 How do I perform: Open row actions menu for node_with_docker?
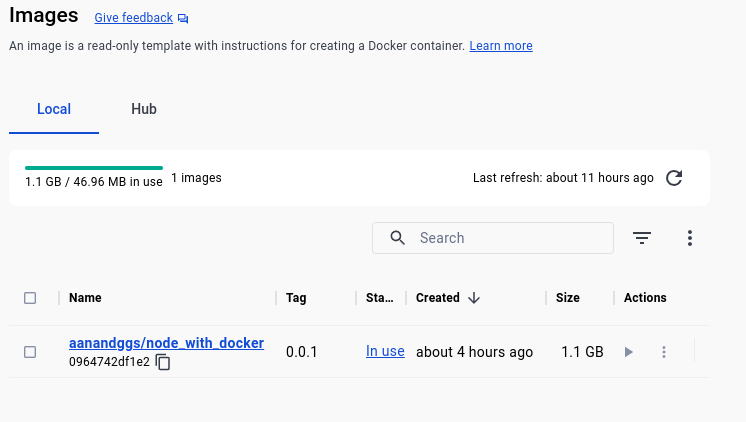tap(664, 352)
